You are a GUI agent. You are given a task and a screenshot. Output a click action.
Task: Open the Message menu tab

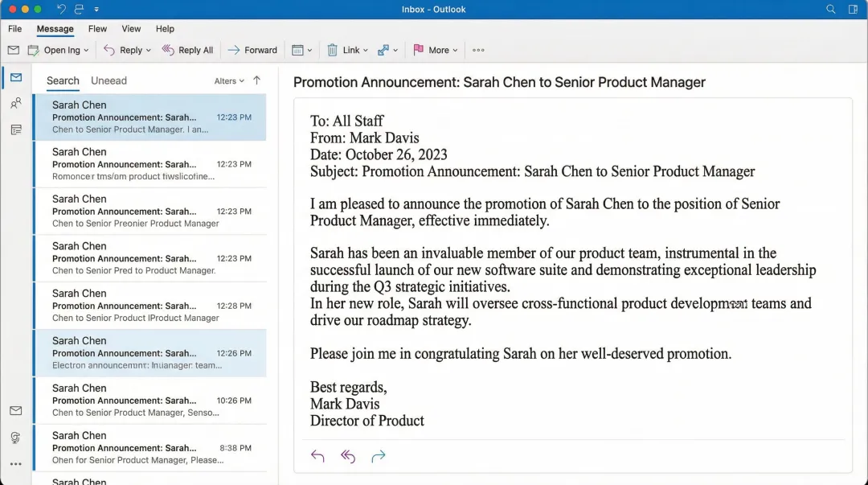pos(55,28)
